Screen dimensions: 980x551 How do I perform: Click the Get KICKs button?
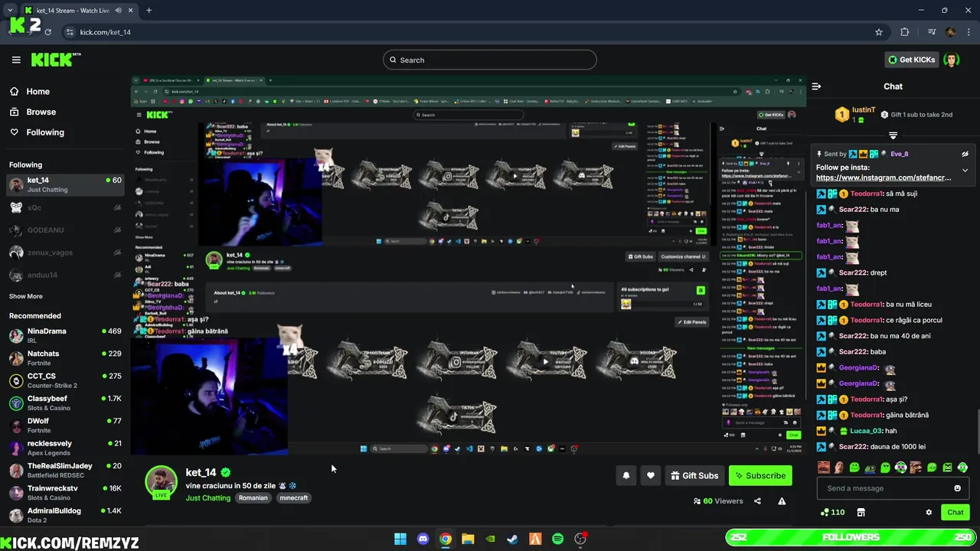point(910,60)
